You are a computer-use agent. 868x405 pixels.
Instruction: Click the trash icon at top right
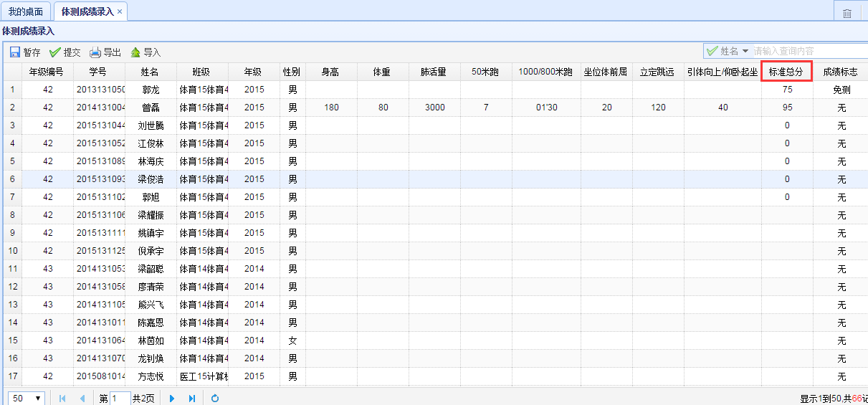846,13
